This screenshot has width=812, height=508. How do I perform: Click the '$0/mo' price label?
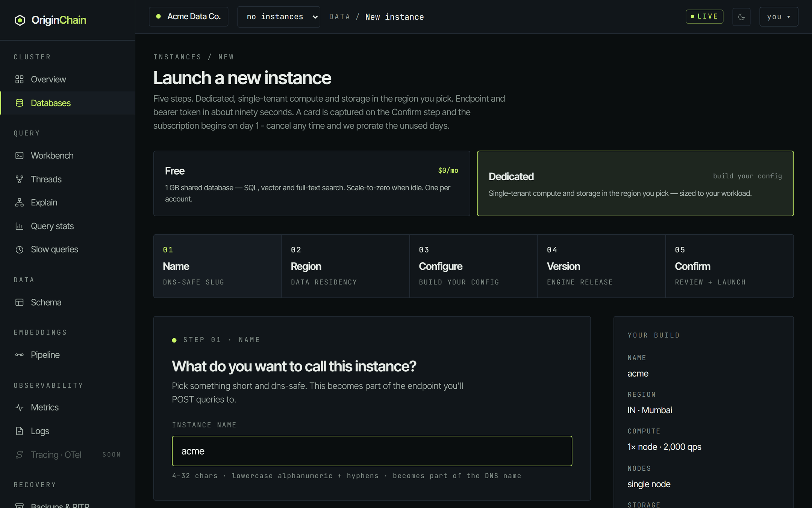(448, 170)
